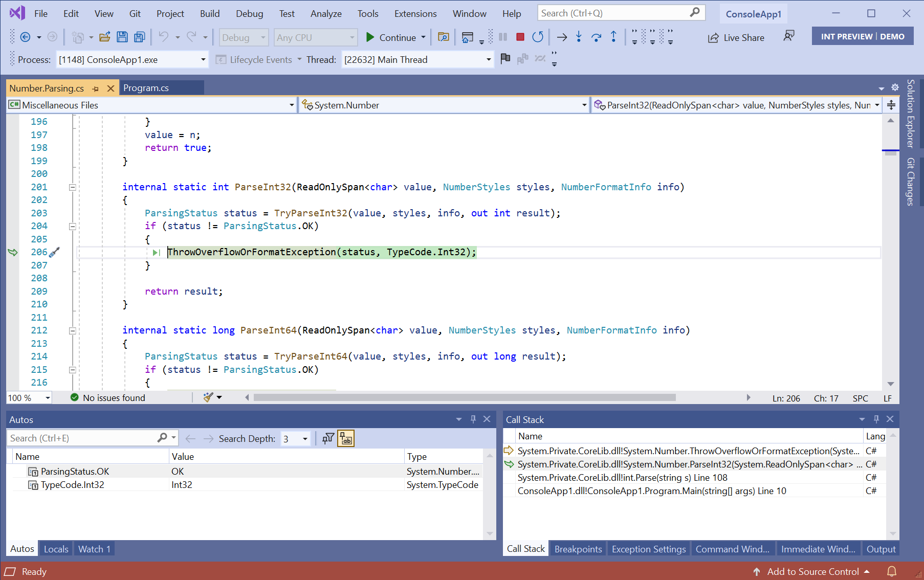Click the Find in Files icon
The width and height of the screenshot is (924, 580).
pos(444,37)
